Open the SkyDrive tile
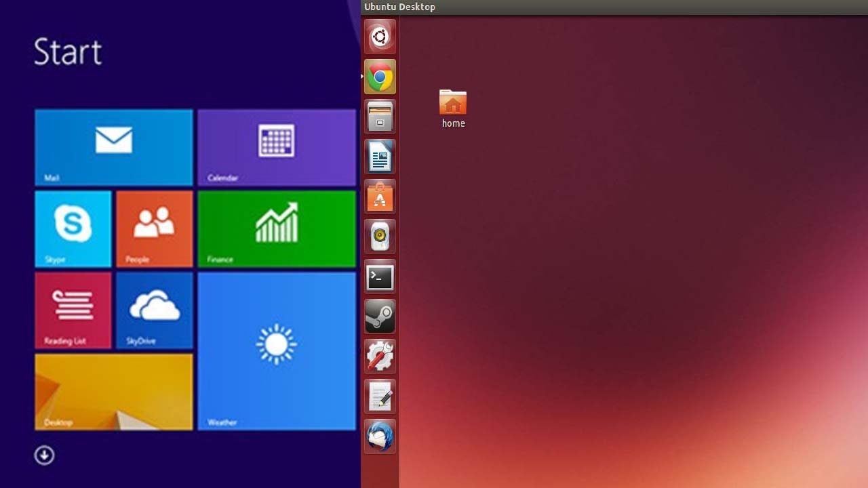This screenshot has height=488, width=868. click(x=155, y=310)
